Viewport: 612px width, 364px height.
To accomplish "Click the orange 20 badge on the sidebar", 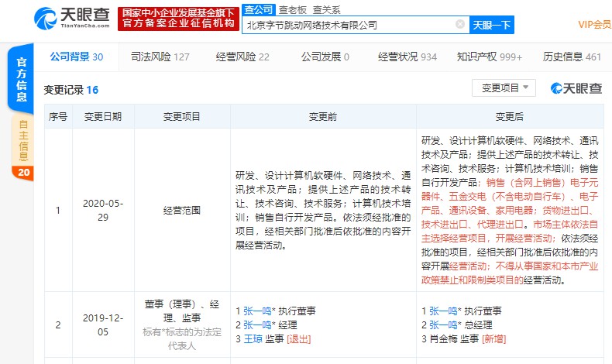I will (x=23, y=173).
